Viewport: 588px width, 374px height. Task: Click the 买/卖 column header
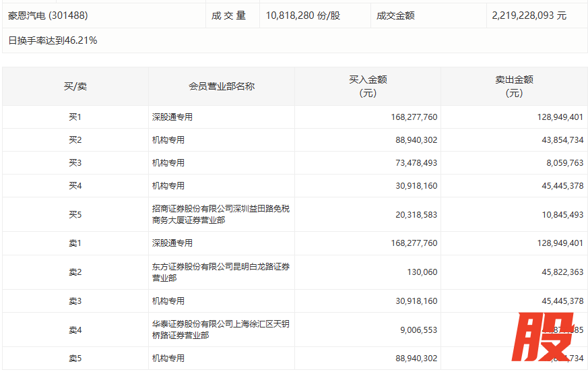tap(75, 86)
